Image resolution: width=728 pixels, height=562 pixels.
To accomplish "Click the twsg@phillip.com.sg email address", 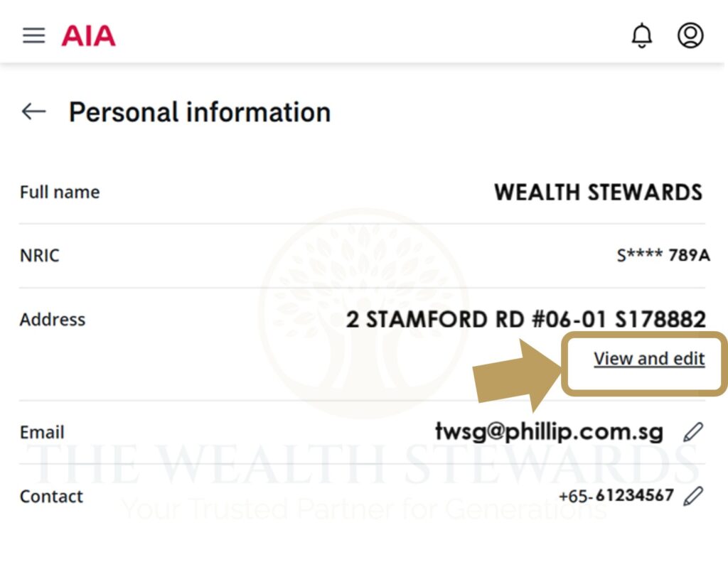I will click(x=549, y=431).
